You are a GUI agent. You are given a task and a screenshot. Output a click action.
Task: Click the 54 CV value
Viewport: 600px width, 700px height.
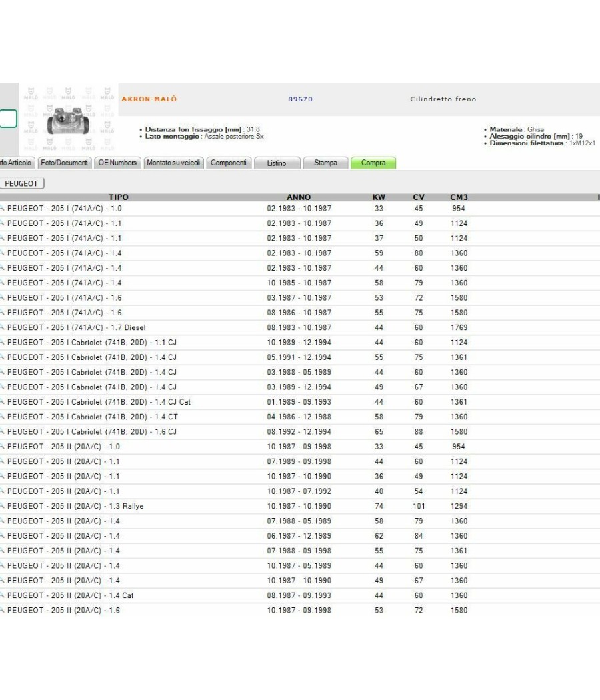pyautogui.click(x=419, y=491)
